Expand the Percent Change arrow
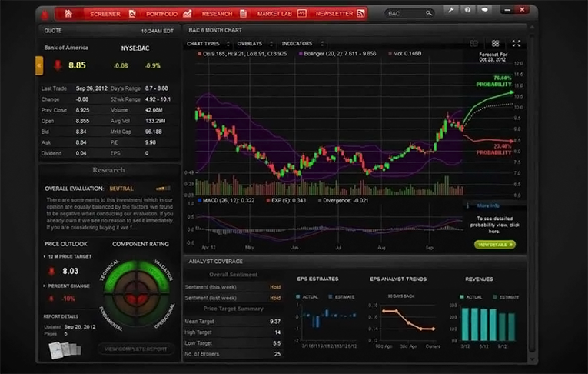588x374 pixels. 45,286
